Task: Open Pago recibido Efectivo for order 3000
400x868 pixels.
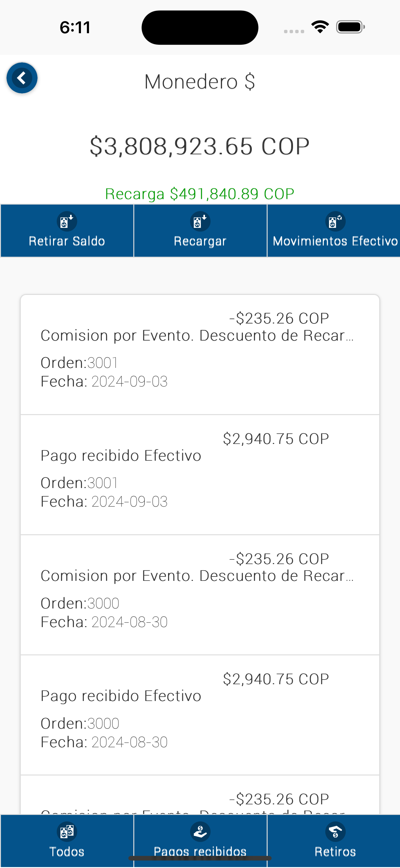Action: click(x=200, y=714)
